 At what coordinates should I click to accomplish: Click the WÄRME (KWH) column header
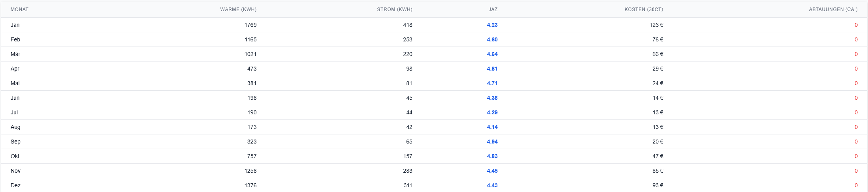(238, 9)
